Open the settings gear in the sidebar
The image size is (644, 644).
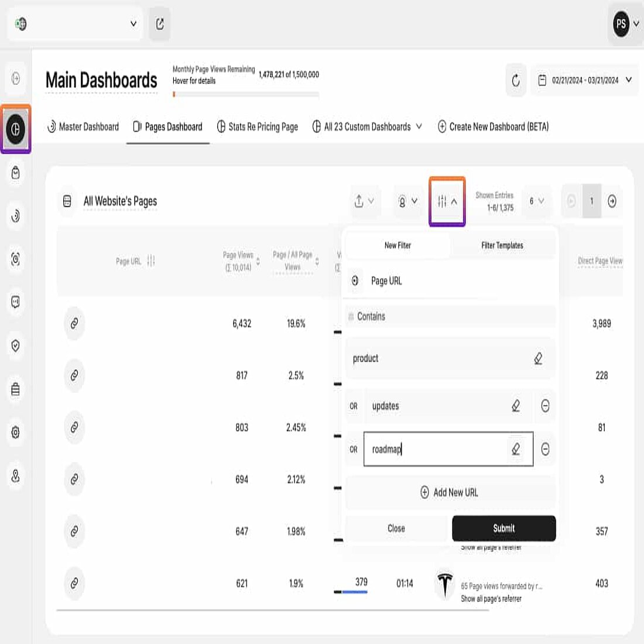[x=15, y=432]
